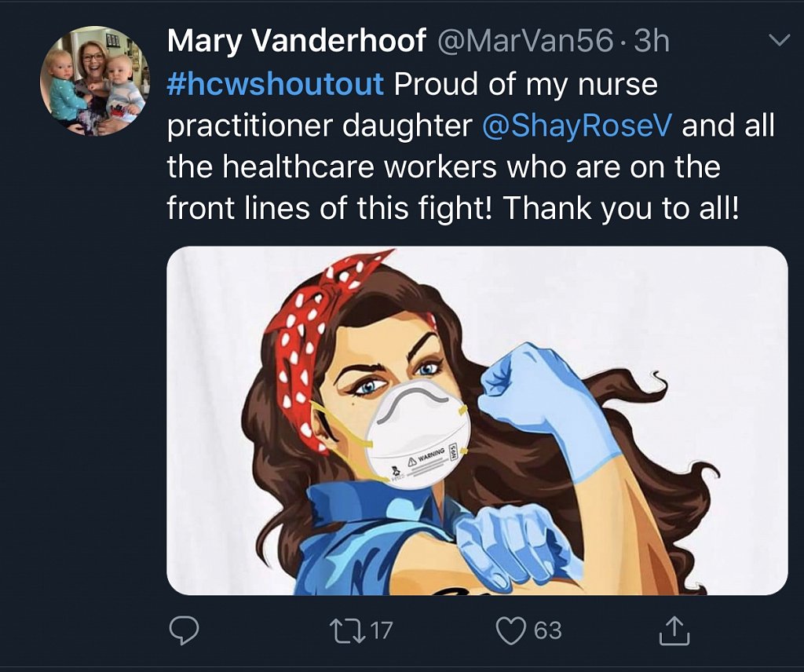Open the Mary Vanderhoof display name
Viewport: 804px width, 672px height.
click(296, 42)
